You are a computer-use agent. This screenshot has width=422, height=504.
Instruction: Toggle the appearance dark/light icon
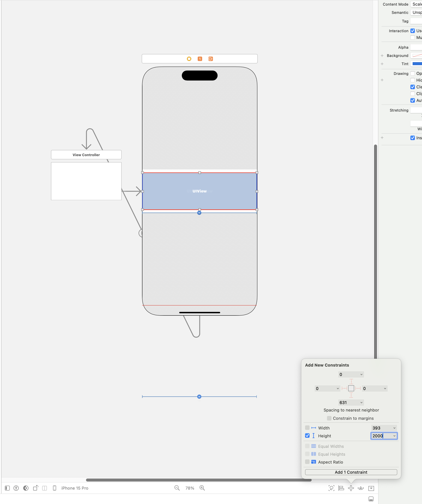(x=26, y=488)
